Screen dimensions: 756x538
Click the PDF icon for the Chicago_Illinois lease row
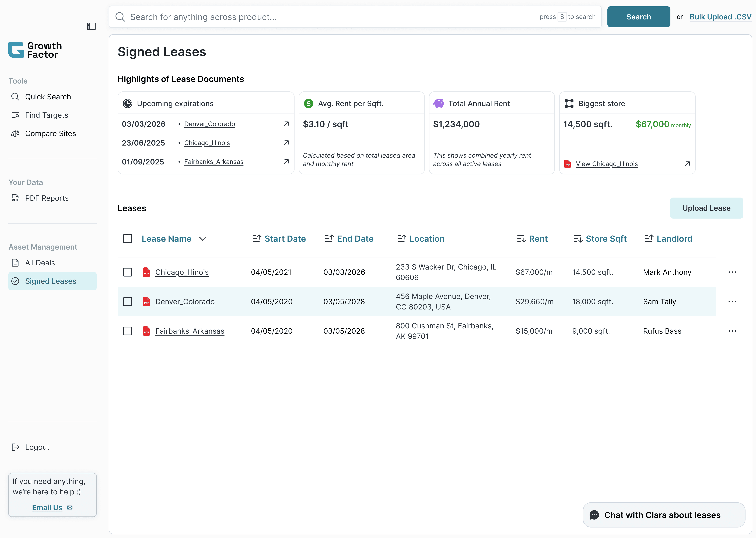[x=146, y=272]
